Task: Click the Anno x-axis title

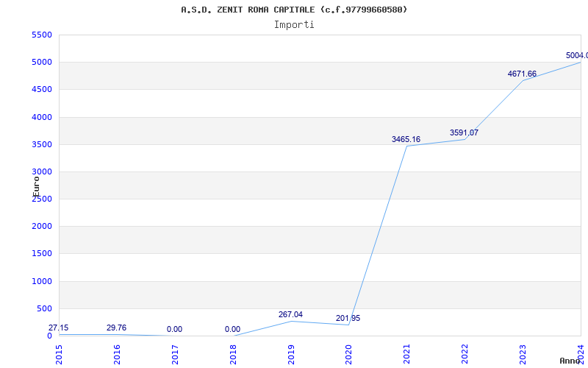Action: [570, 361]
